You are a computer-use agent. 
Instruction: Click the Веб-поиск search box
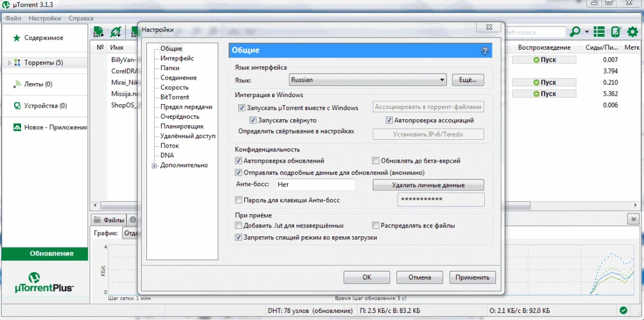(x=534, y=32)
